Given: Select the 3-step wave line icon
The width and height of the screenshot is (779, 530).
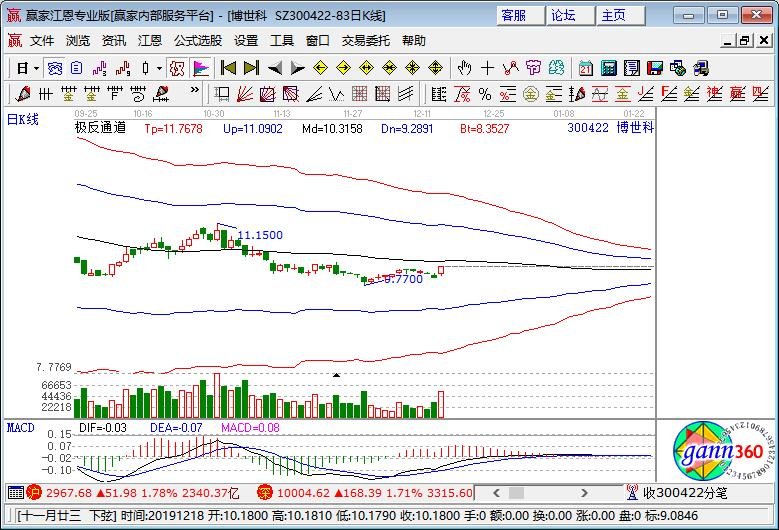Looking at the screenshot, I should click(99, 68).
